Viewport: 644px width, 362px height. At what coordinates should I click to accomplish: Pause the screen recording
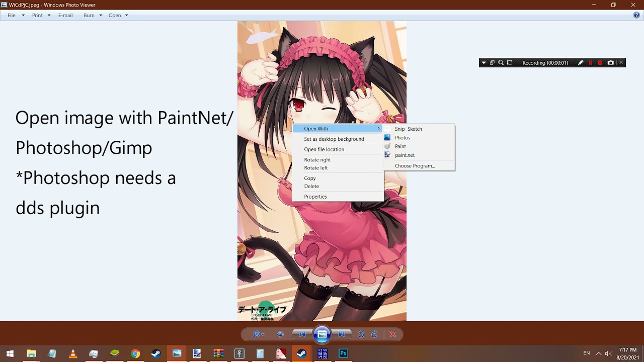pyautogui.click(x=590, y=63)
